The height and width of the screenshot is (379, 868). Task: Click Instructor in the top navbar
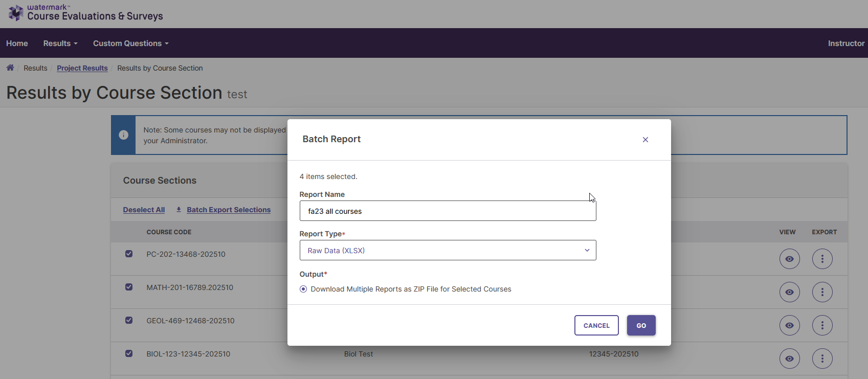point(846,43)
